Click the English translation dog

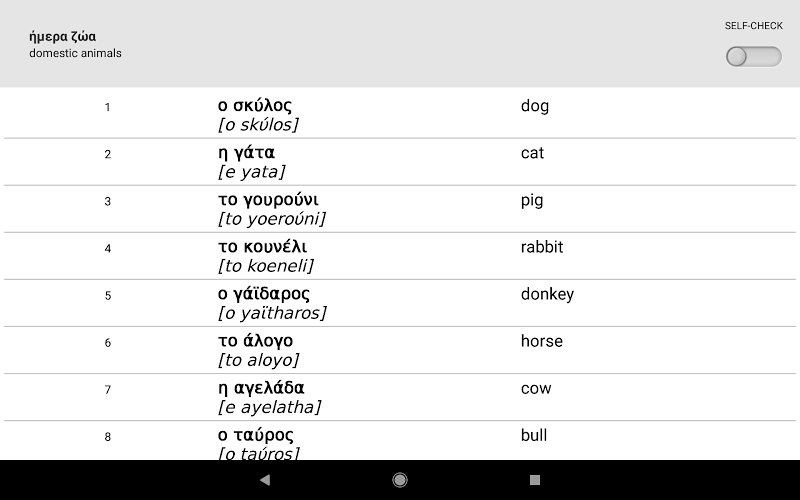pyautogui.click(x=535, y=106)
